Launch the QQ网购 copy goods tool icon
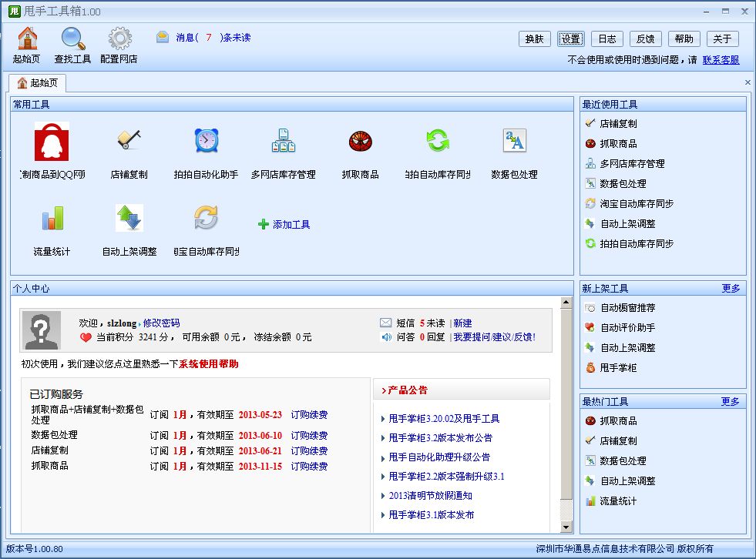This screenshot has height=559, width=756. click(x=52, y=142)
